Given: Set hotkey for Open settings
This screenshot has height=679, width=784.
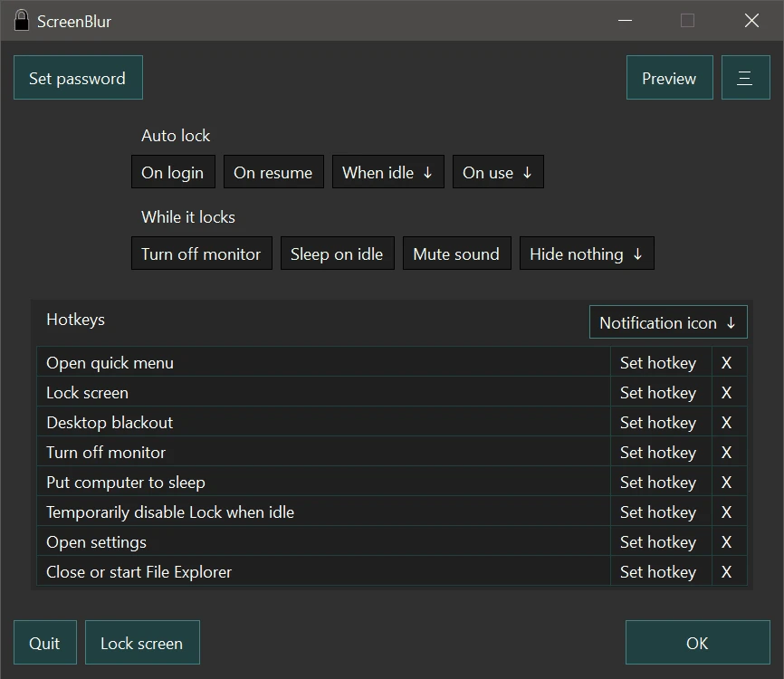Looking at the screenshot, I should coord(661,542).
